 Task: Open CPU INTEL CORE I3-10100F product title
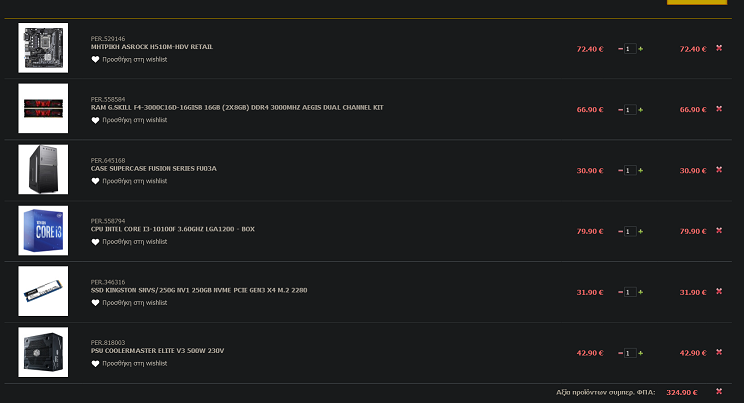(173, 229)
